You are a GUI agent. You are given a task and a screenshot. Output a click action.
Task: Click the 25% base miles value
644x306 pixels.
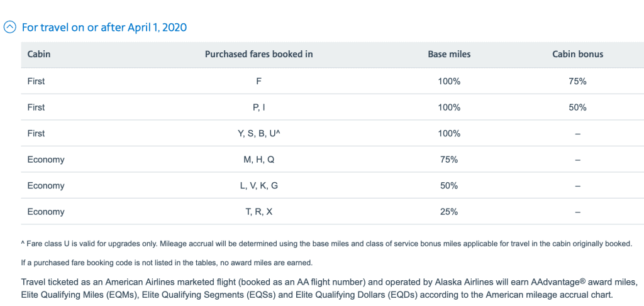point(449,212)
